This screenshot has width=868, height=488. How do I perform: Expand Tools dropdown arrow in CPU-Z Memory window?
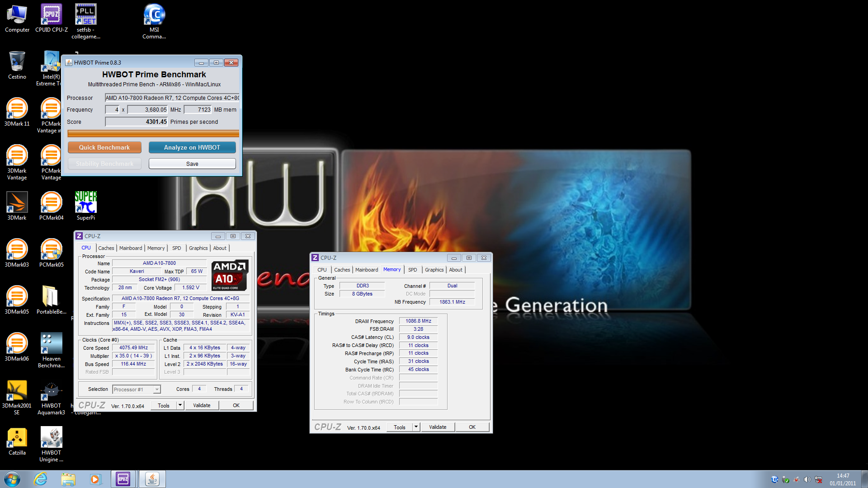point(416,427)
